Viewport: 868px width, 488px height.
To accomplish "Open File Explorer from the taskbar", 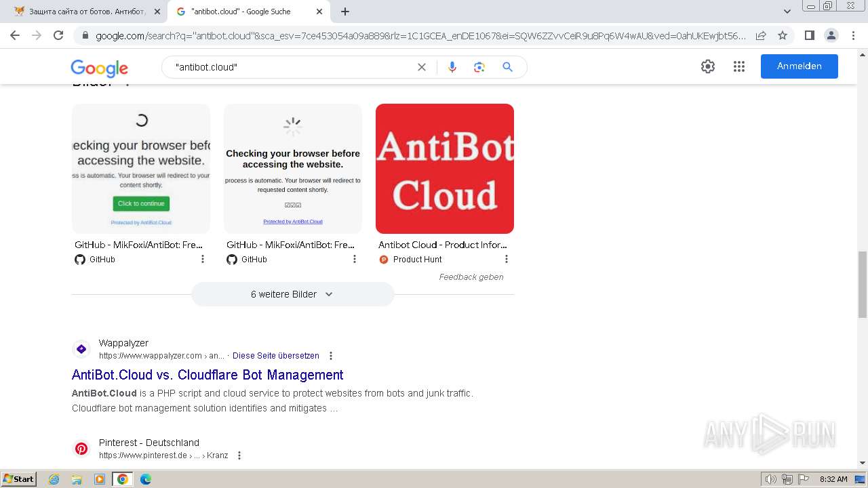I will [77, 479].
